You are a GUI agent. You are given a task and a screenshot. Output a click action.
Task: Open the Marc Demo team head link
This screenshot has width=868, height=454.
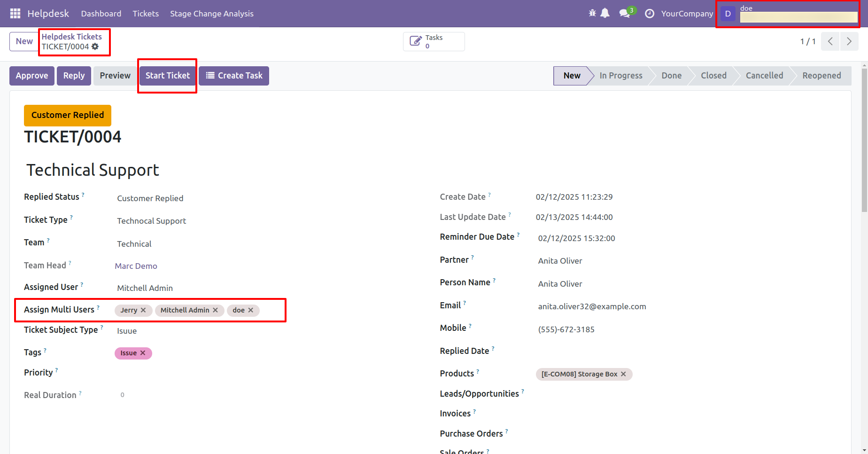(x=136, y=266)
